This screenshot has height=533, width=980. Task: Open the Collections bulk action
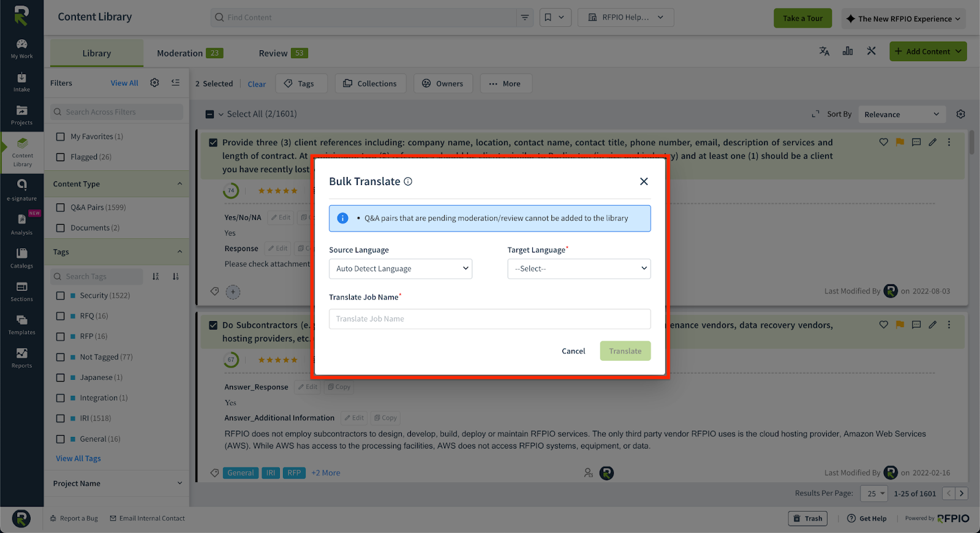(370, 83)
